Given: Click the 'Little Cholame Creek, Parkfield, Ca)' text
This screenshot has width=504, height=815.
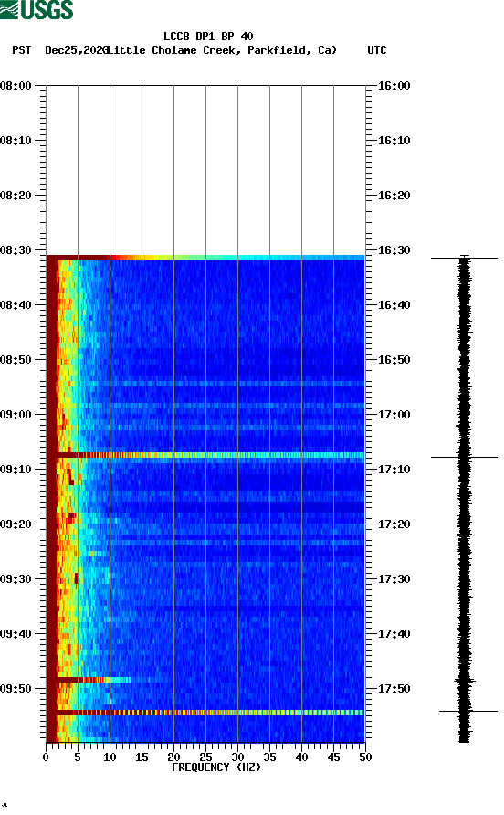Looking at the screenshot, I should coord(222,50).
